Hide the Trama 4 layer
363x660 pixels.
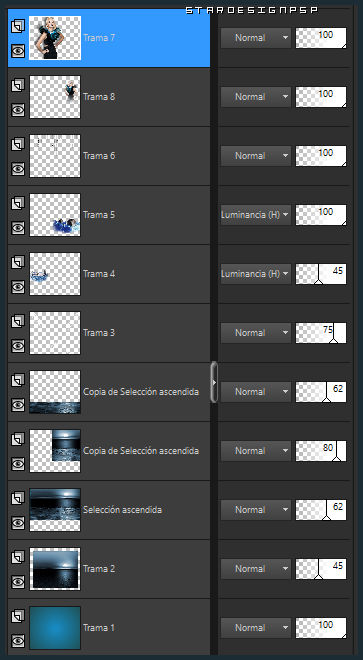point(18,287)
